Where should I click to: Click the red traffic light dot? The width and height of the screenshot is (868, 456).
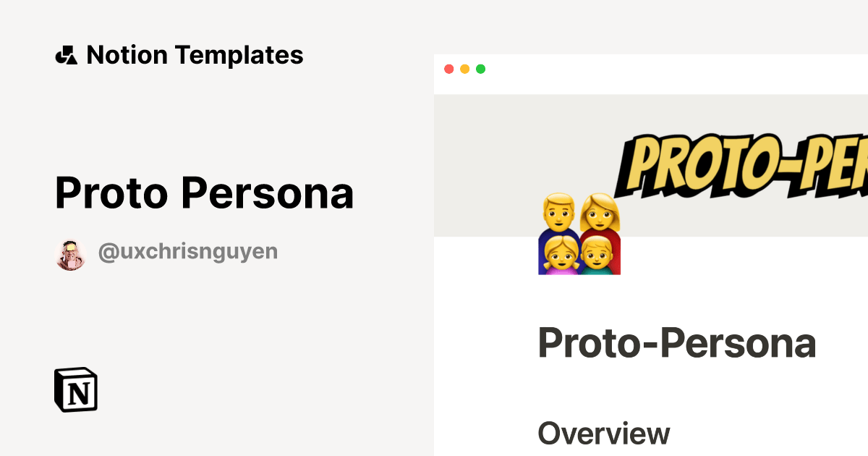(450, 69)
